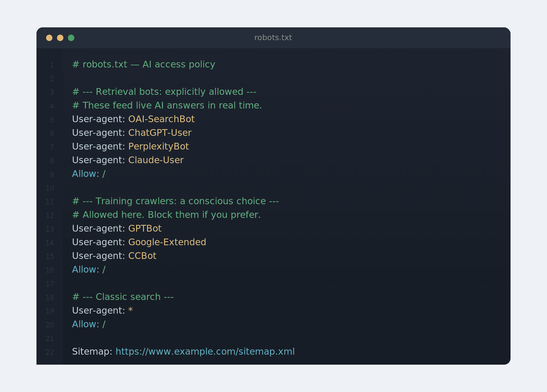The width and height of the screenshot is (547, 392).
Task: Select the PerplexityBot user-agent value
Action: click(x=159, y=146)
